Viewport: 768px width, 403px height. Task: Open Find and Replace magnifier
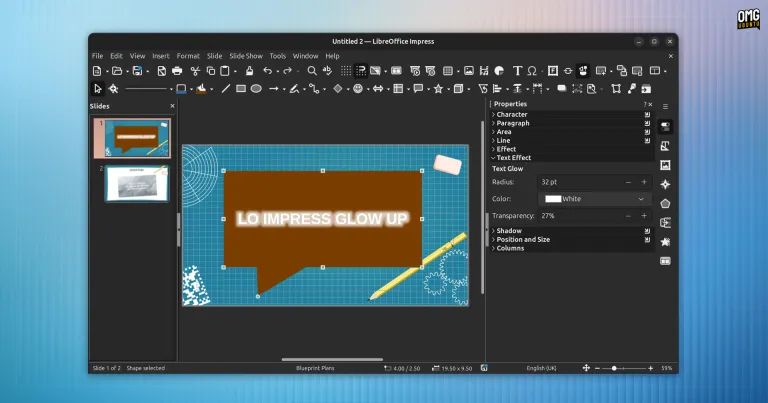(312, 71)
